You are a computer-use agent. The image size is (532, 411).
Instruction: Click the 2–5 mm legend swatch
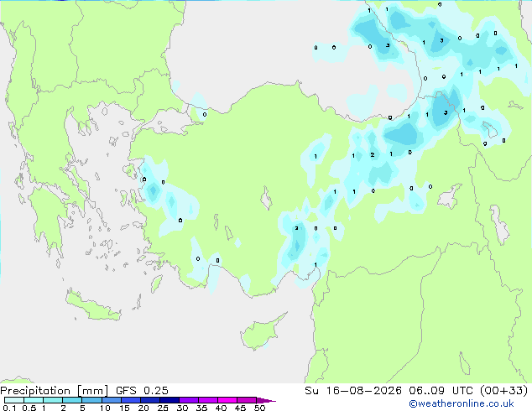tap(72, 400)
